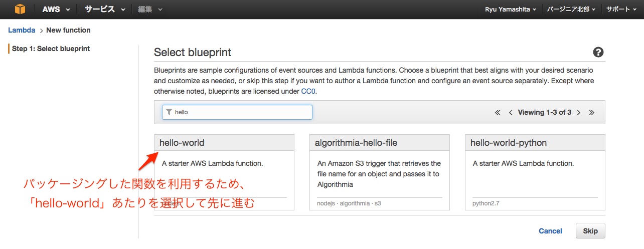Jump to last blueprints page

click(x=591, y=113)
